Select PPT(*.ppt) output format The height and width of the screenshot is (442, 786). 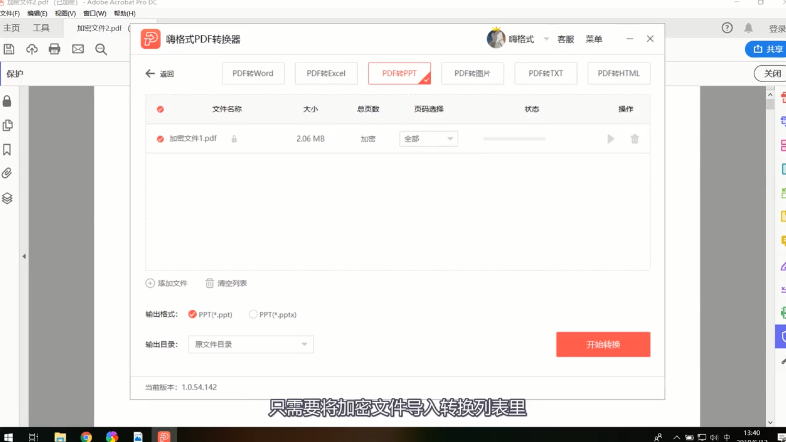192,314
